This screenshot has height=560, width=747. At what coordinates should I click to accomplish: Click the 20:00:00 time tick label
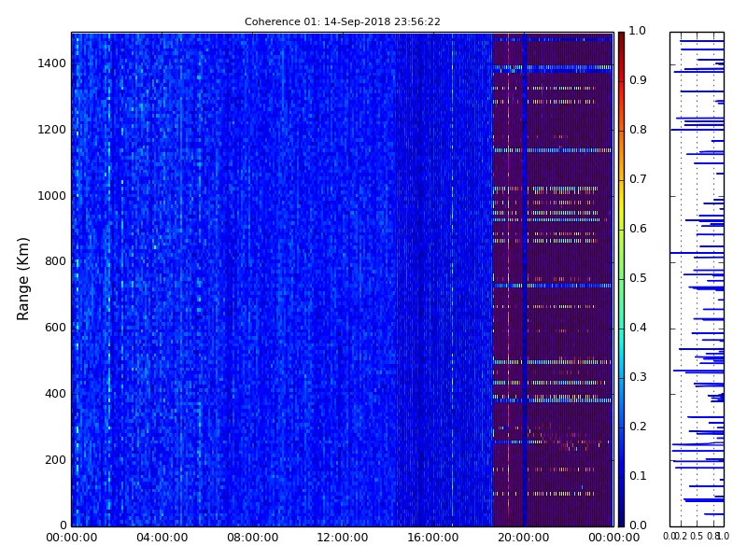pyautogui.click(x=524, y=538)
